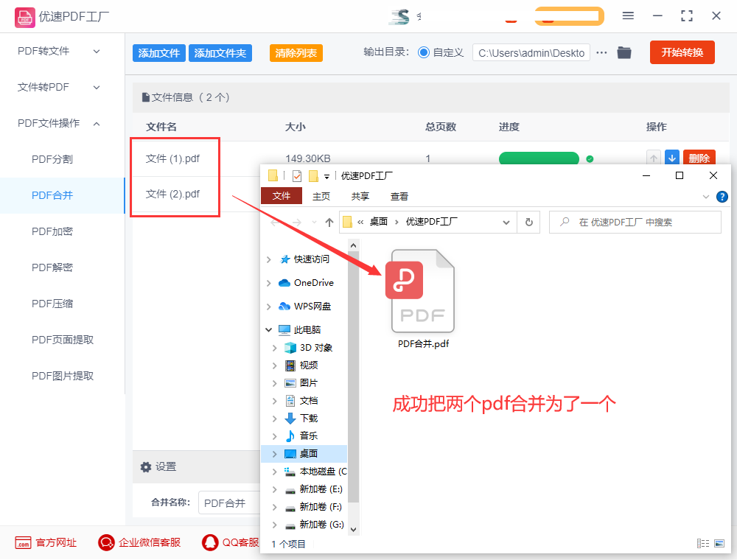Go to PDF图片提取 function
Viewport: 737px width, 560px height.
pos(63,376)
